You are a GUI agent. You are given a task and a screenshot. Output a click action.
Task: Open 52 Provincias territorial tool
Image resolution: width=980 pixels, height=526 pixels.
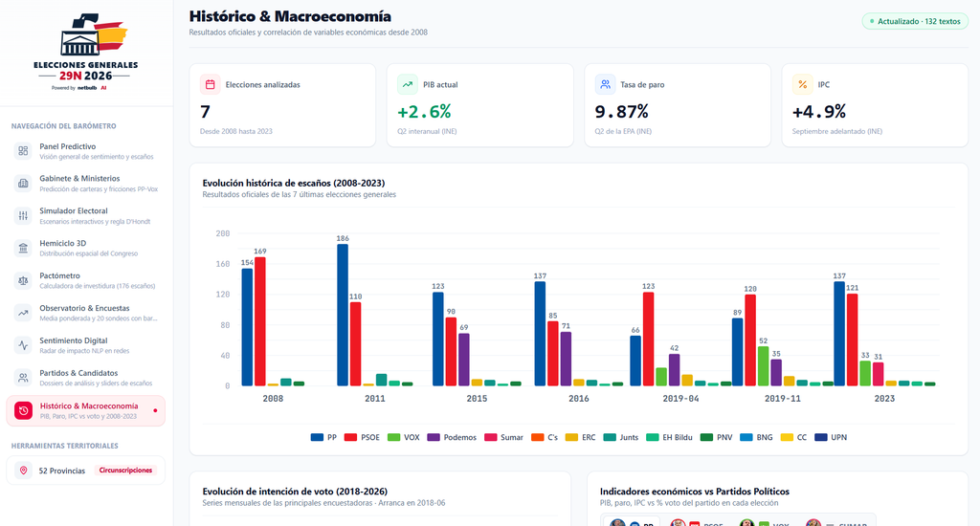tap(85, 471)
